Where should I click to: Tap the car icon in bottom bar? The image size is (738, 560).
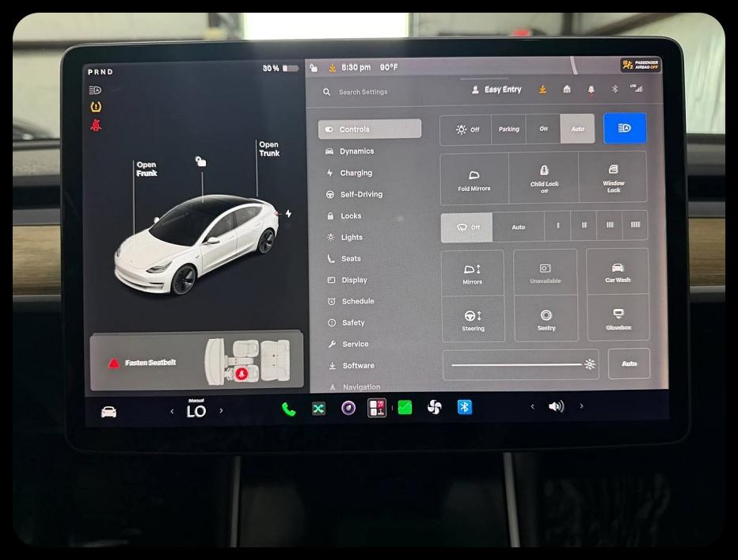tap(108, 412)
